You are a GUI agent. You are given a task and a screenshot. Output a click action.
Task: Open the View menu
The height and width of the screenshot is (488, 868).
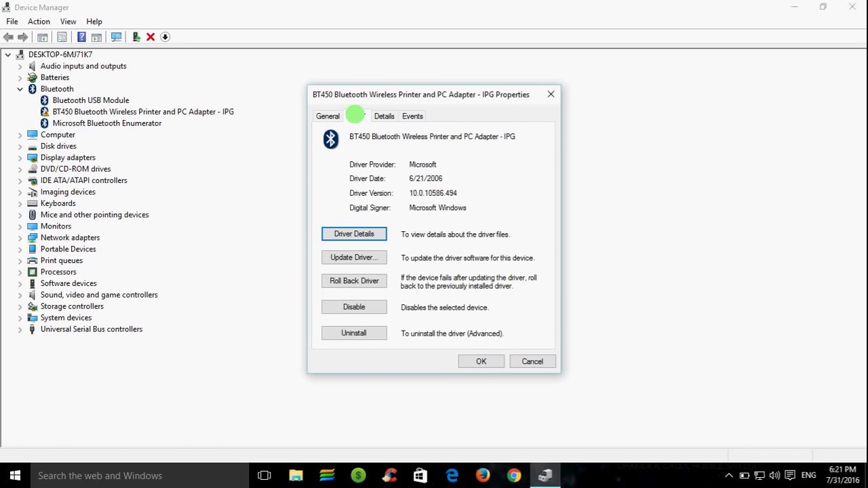pyautogui.click(x=68, y=22)
